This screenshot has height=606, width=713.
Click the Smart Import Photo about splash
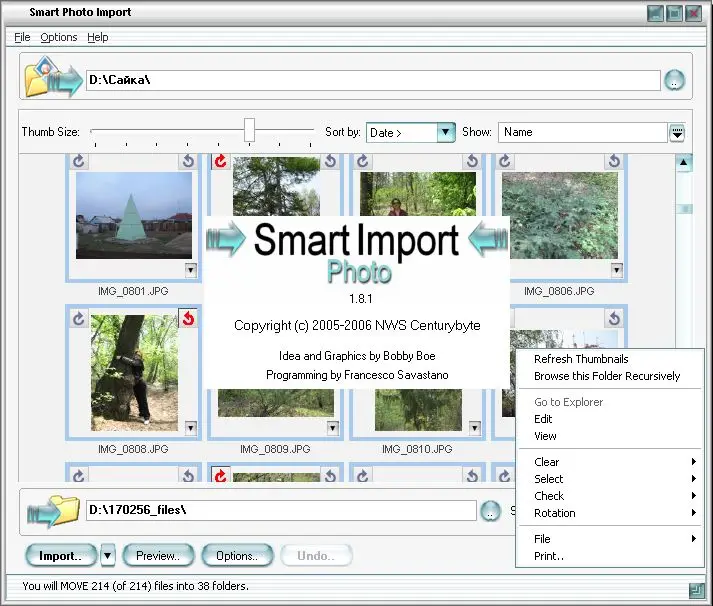pyautogui.click(x=357, y=302)
